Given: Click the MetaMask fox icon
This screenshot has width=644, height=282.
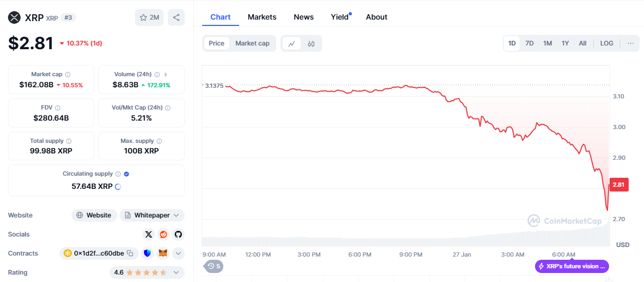Looking at the screenshot, I should pos(164,253).
